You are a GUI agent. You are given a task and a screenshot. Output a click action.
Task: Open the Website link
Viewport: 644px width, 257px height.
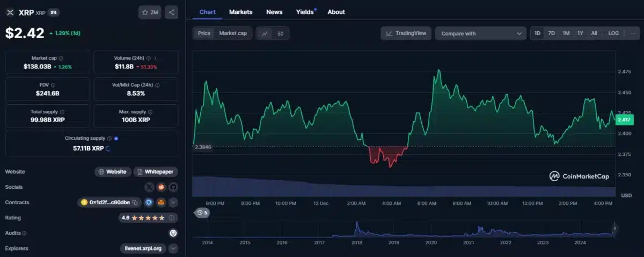coord(113,172)
